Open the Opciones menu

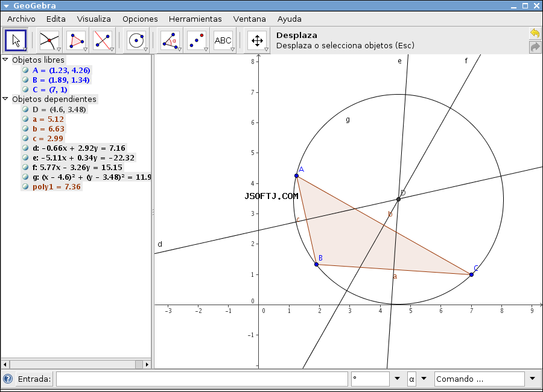click(x=140, y=19)
